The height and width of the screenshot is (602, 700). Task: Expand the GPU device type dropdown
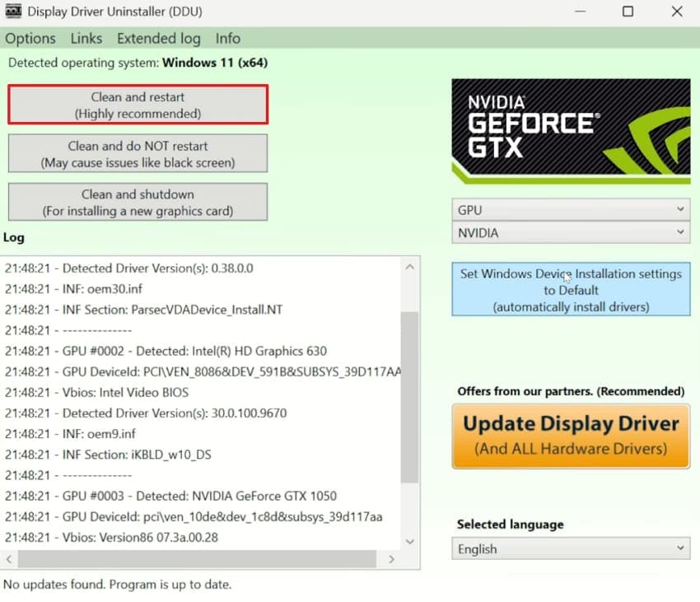coord(571,209)
